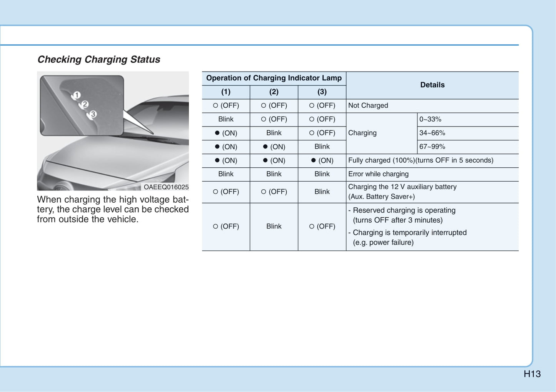Screen dimensions: 556x392
Task: Select the Not Charged details cell
Action: click(x=368, y=105)
